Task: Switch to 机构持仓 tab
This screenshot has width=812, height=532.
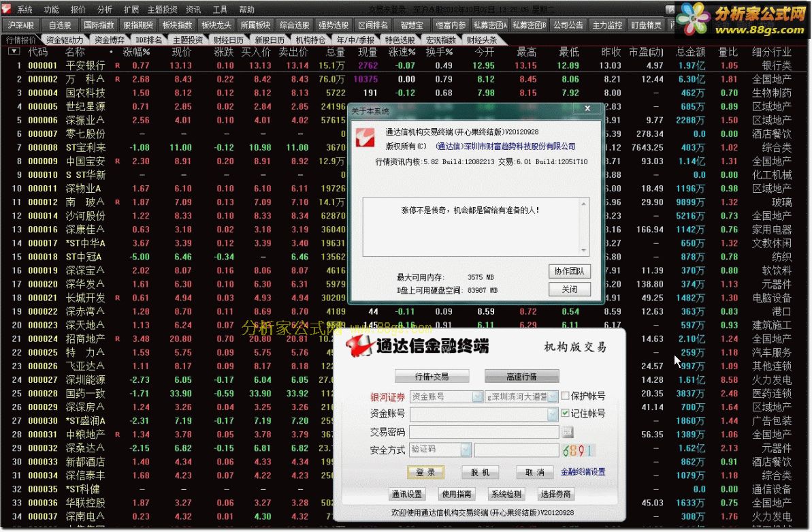Action: click(x=310, y=40)
